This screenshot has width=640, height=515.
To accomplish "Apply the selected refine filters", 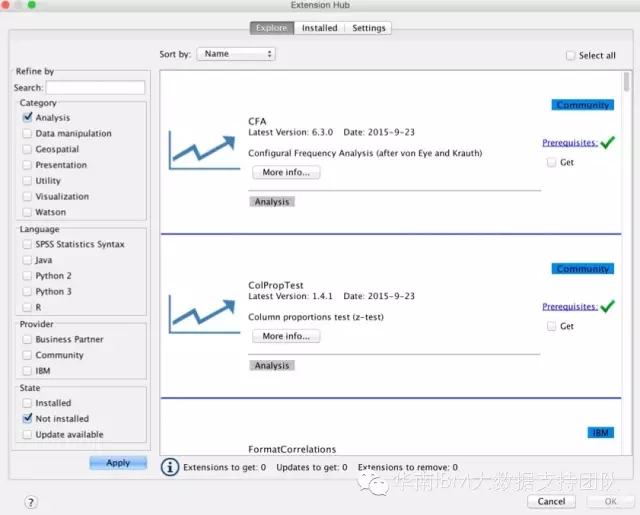I will click(x=118, y=463).
